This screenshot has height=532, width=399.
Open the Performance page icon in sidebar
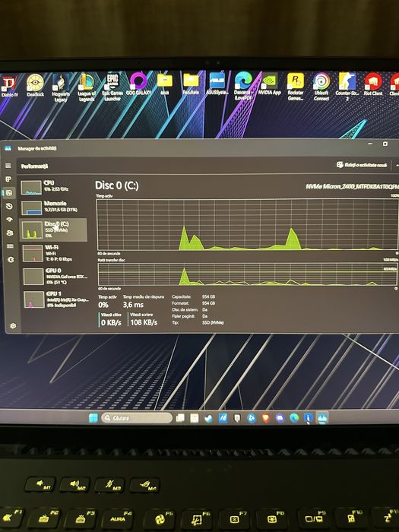[x=9, y=193]
